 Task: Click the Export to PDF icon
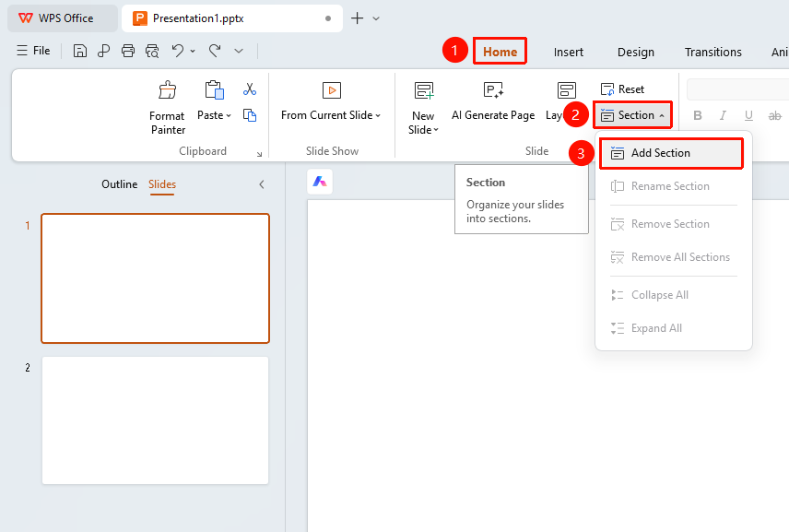103,51
